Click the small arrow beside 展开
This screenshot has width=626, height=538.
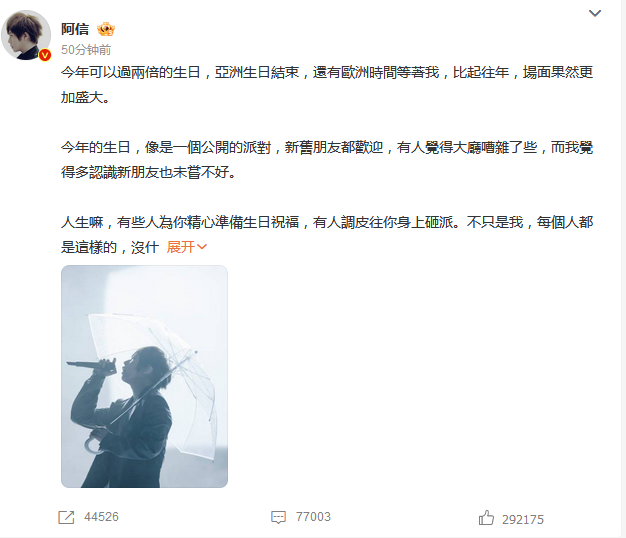coord(202,247)
